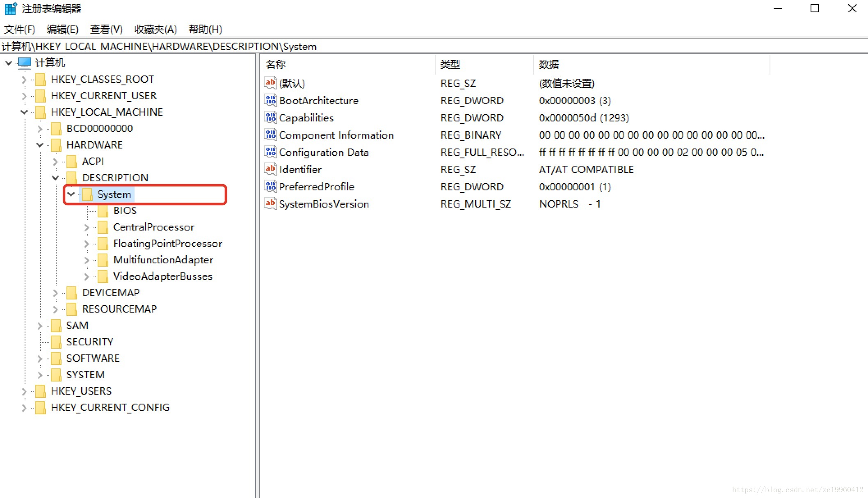Viewport: 868px width, 498px height.
Task: Click the Identifier string value icon
Action: click(270, 169)
